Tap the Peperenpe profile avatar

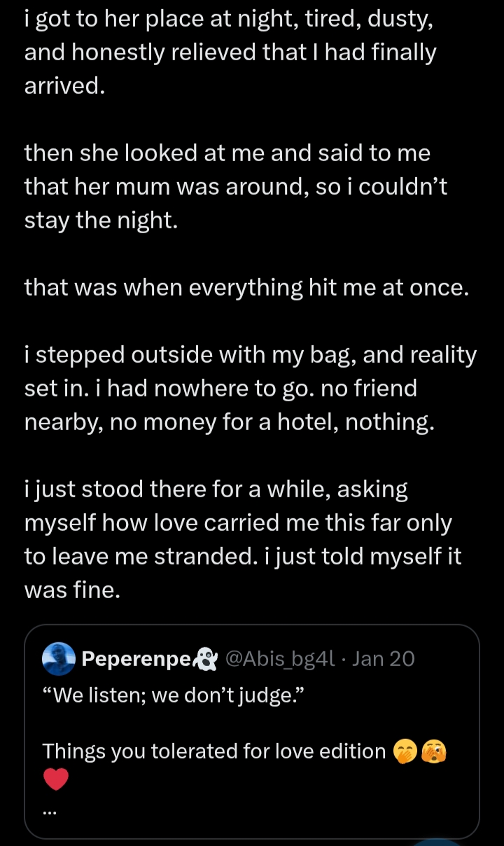pyautogui.click(x=59, y=659)
